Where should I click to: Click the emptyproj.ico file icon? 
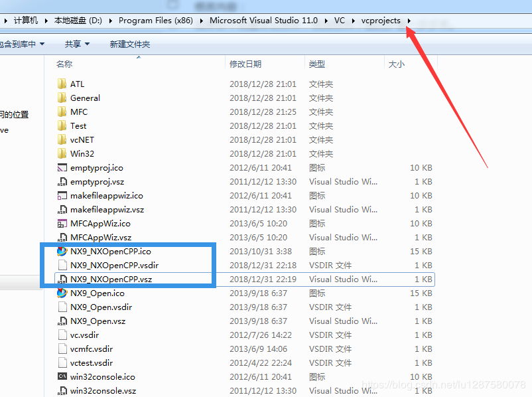(62, 168)
